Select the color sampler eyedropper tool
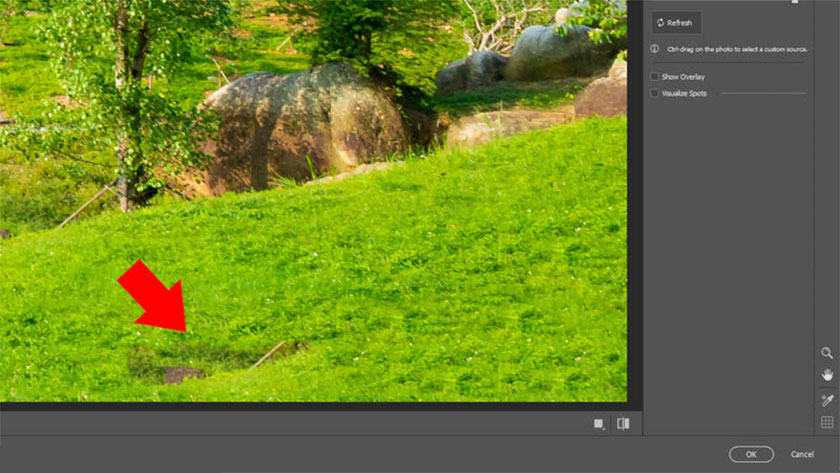The width and height of the screenshot is (840, 473). [x=827, y=400]
